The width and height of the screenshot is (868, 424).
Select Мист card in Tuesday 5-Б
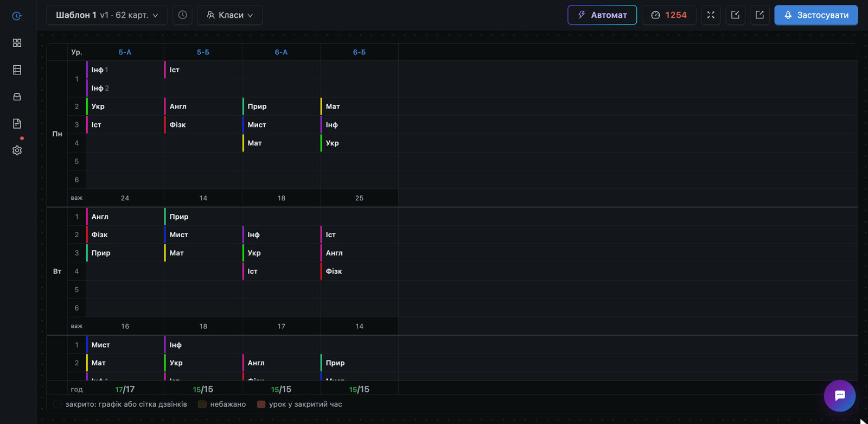[203, 235]
